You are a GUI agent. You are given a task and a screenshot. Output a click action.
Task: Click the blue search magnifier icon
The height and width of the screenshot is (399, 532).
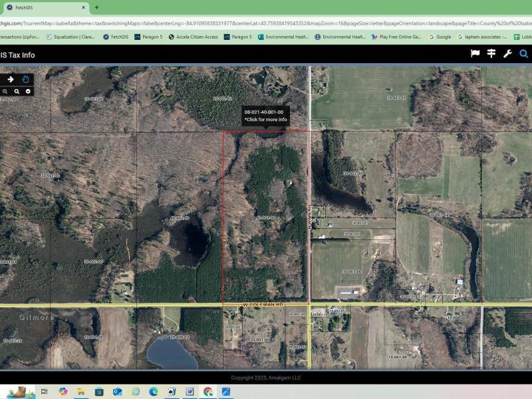pyautogui.click(x=523, y=54)
